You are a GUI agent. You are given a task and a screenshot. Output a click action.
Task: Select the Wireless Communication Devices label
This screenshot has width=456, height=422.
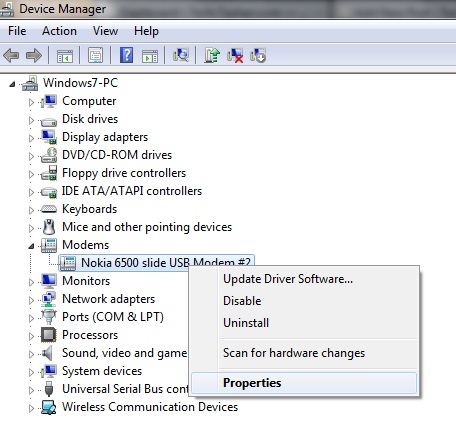(150, 407)
